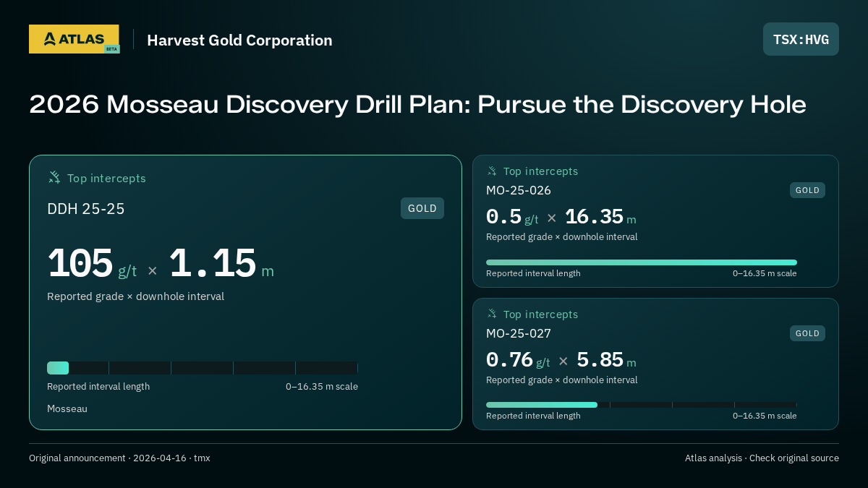
Task: Click the BETA tag on the Atlas logo
Action: point(111,49)
